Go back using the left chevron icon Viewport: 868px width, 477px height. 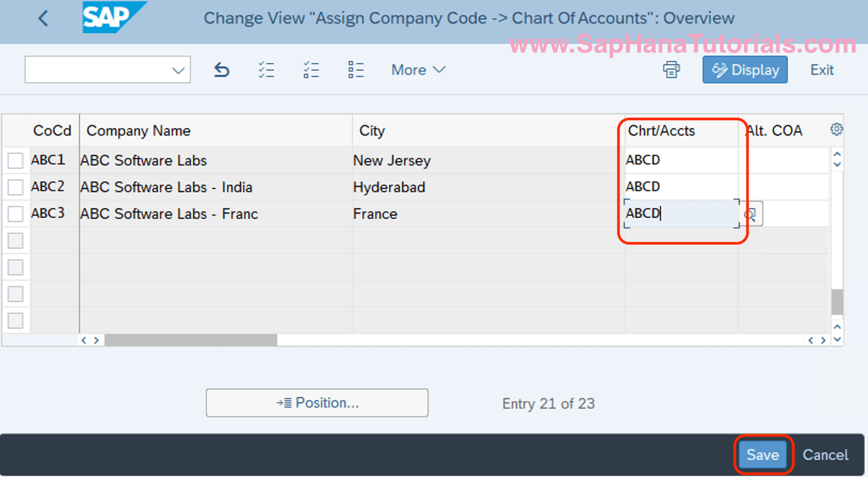[43, 19]
